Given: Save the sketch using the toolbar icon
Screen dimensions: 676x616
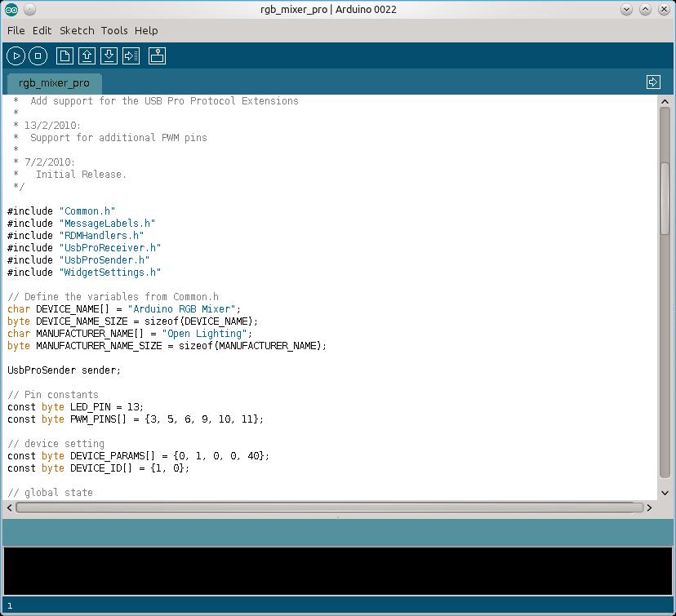Looking at the screenshot, I should 109,55.
